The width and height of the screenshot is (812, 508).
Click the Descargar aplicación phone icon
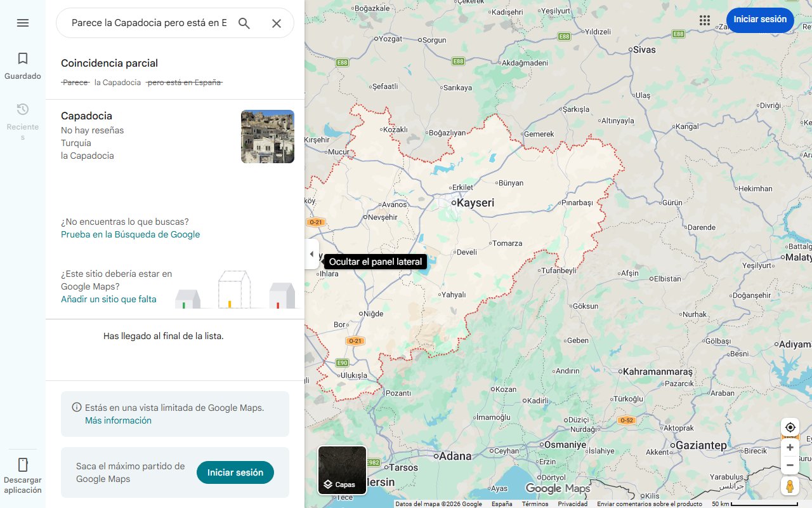[x=23, y=464]
